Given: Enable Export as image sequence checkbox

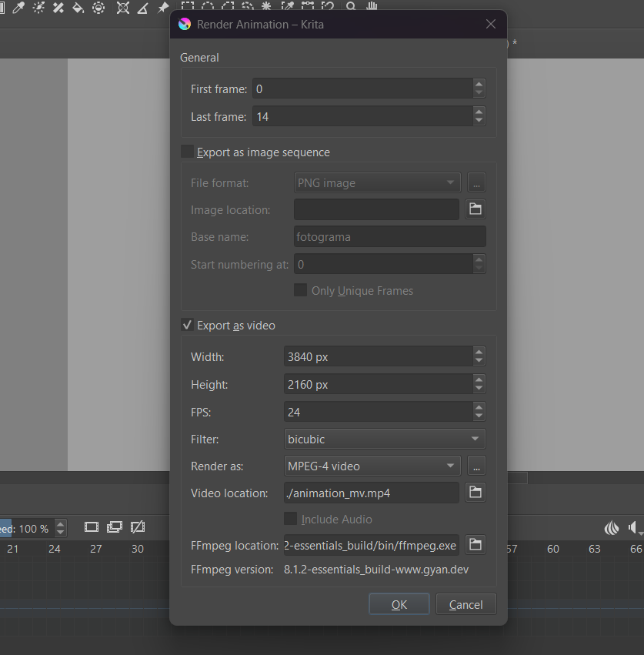Looking at the screenshot, I should coord(188,152).
